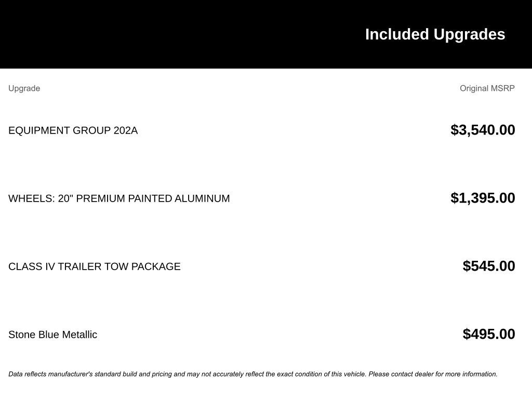Viewport: 532px width, 399px height.
Task: Click the "Data reflects manufacturer's standard build" disclaimer
Action: pyautogui.click(x=156, y=374)
